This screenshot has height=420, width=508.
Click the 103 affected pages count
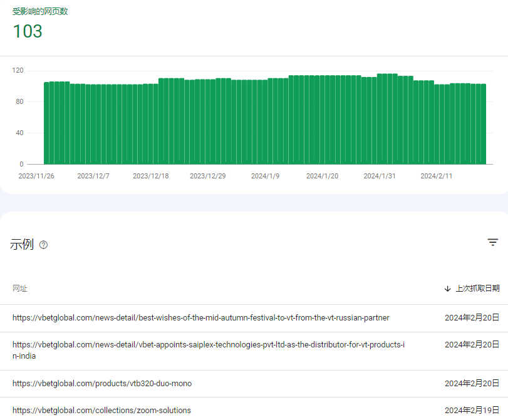[x=28, y=31]
